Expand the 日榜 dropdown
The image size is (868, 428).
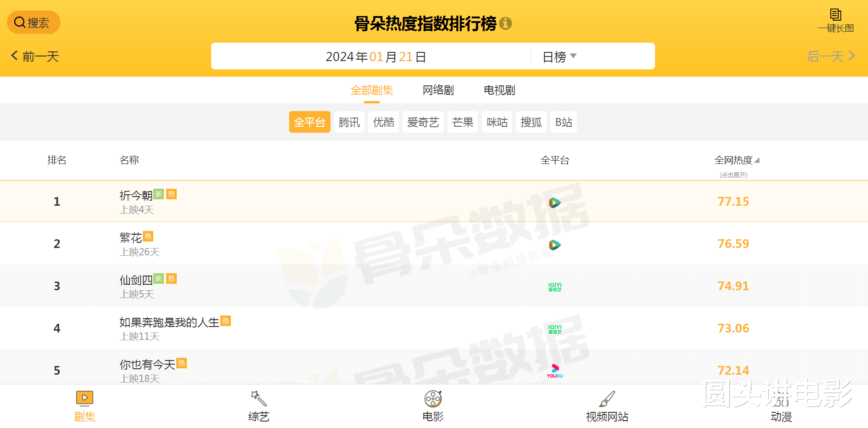560,56
